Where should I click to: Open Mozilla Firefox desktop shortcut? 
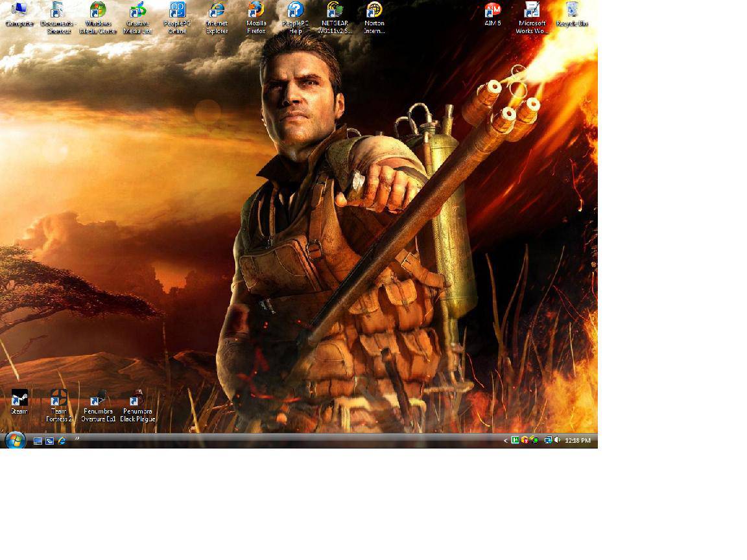(x=256, y=17)
